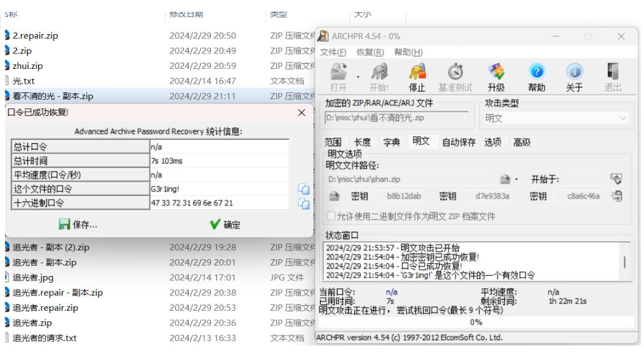
Task: Open the 恢复(R) menu
Action: pyautogui.click(x=370, y=52)
